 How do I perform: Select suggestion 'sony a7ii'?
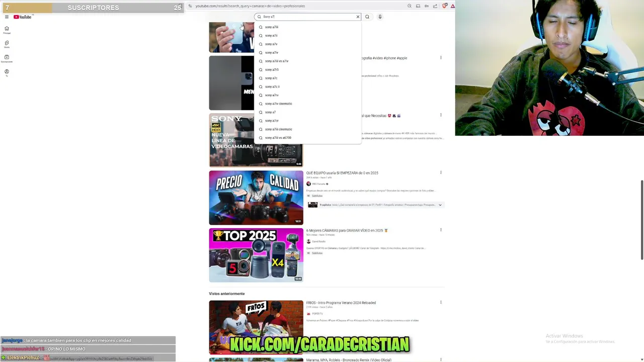click(x=307, y=36)
